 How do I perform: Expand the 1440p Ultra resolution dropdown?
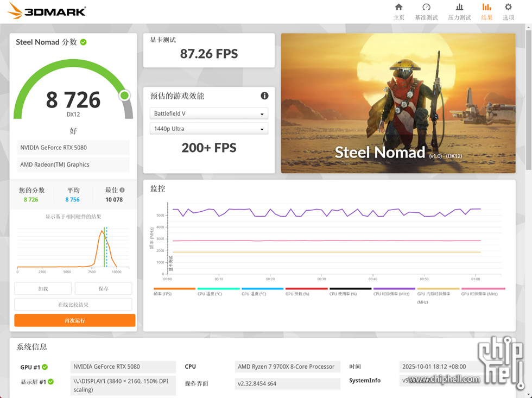[x=208, y=129]
